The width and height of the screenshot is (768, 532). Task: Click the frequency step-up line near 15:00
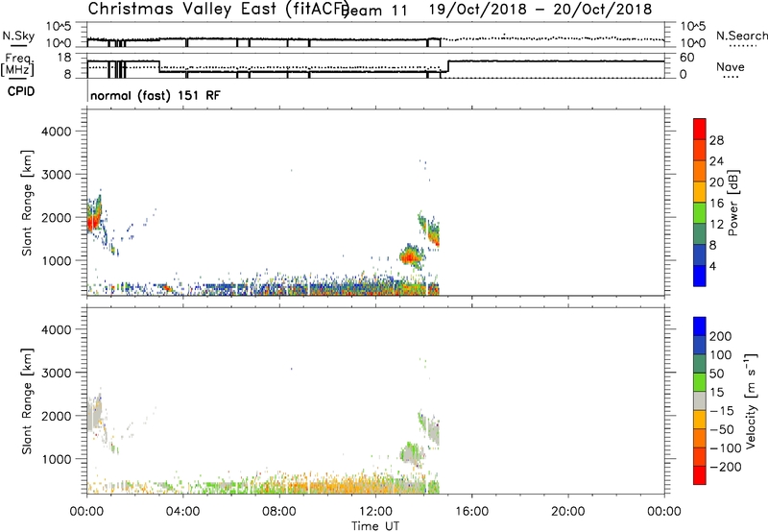448,66
